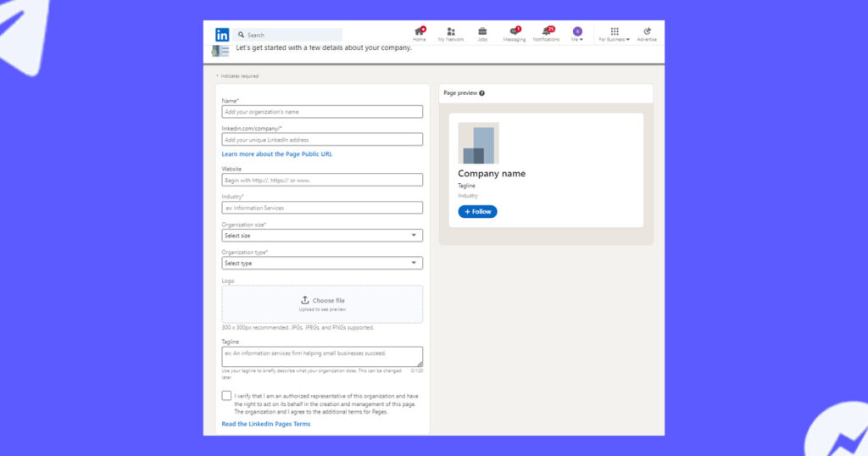This screenshot has width=868, height=456.
Task: Focus the LinkedIn search field
Action: (x=287, y=35)
